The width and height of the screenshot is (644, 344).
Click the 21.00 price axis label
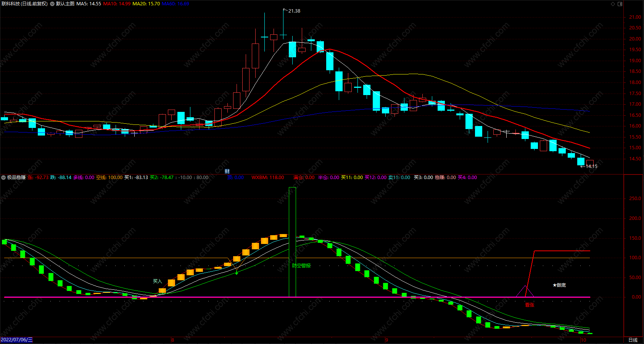click(x=635, y=17)
